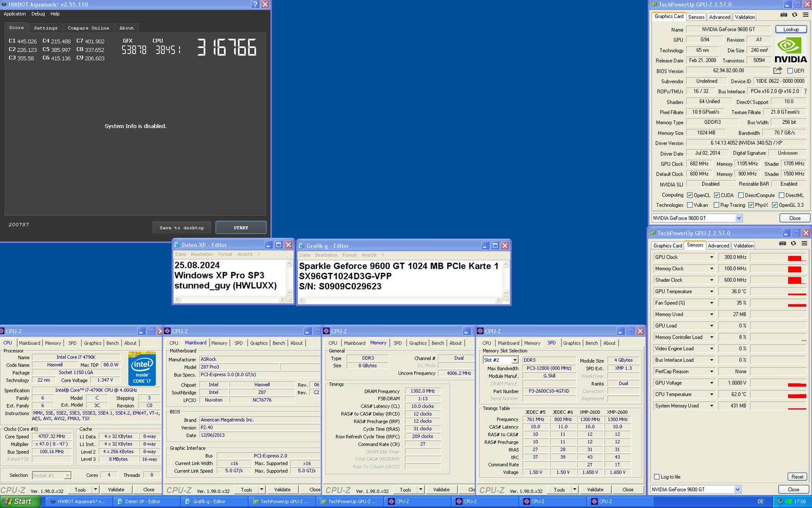812x508 pixels.
Task: Click Save to desktop in Aquamark
Action: click(182, 228)
